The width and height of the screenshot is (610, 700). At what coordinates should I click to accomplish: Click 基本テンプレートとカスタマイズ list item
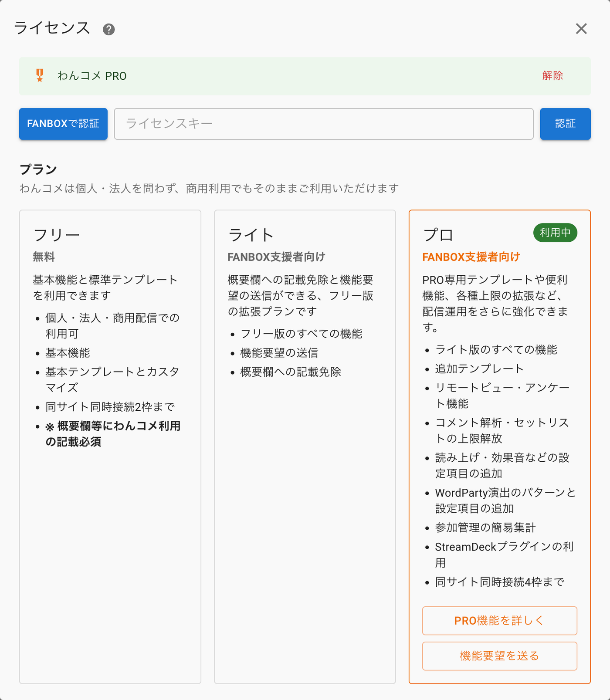pyautogui.click(x=112, y=379)
